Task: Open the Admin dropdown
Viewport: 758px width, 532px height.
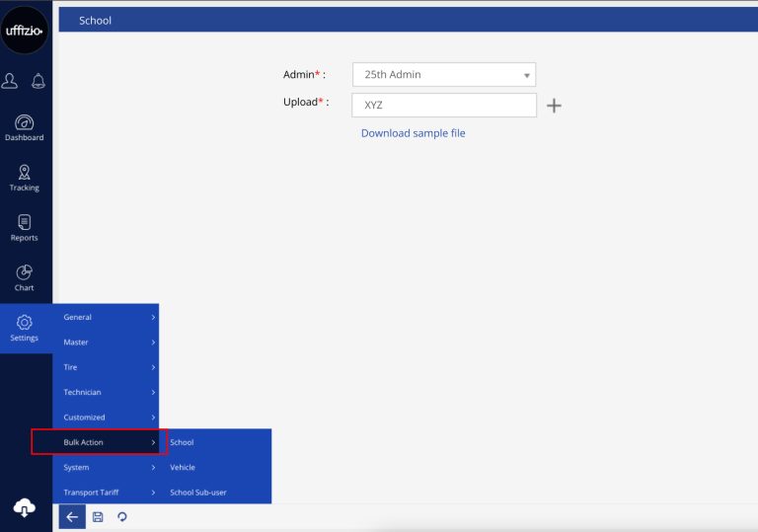Action: tap(443, 75)
